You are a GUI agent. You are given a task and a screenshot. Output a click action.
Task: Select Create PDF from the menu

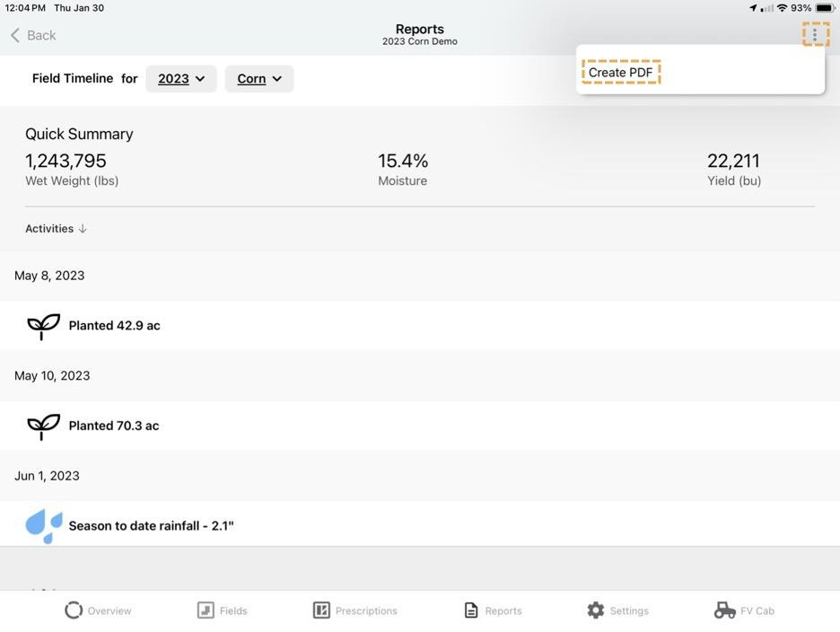[x=620, y=73]
